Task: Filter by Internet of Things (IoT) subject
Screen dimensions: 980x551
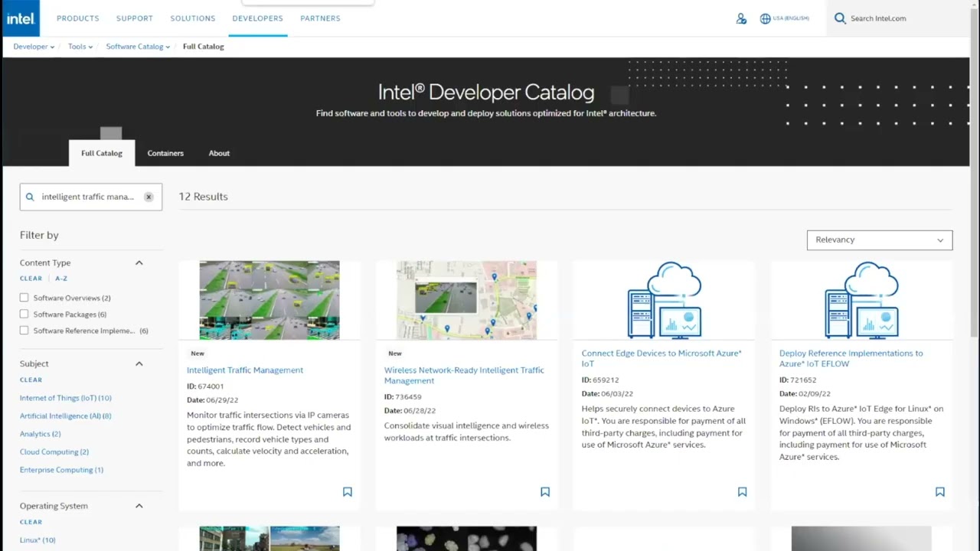Action: tap(66, 398)
